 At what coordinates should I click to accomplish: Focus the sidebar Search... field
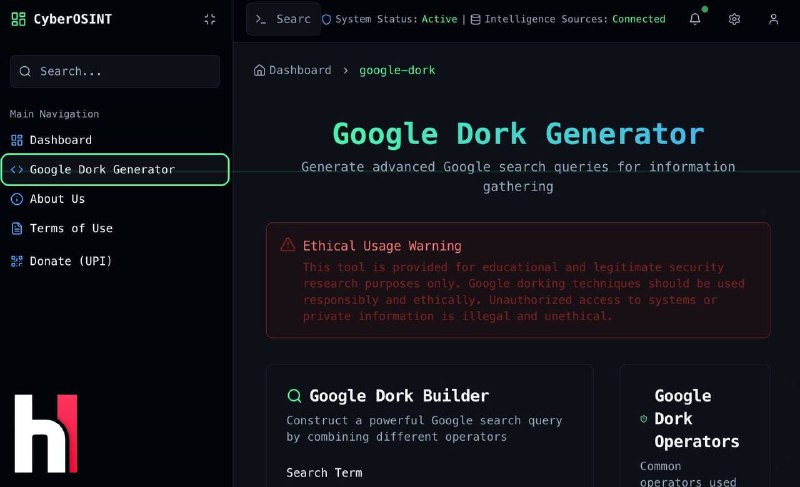pos(115,71)
